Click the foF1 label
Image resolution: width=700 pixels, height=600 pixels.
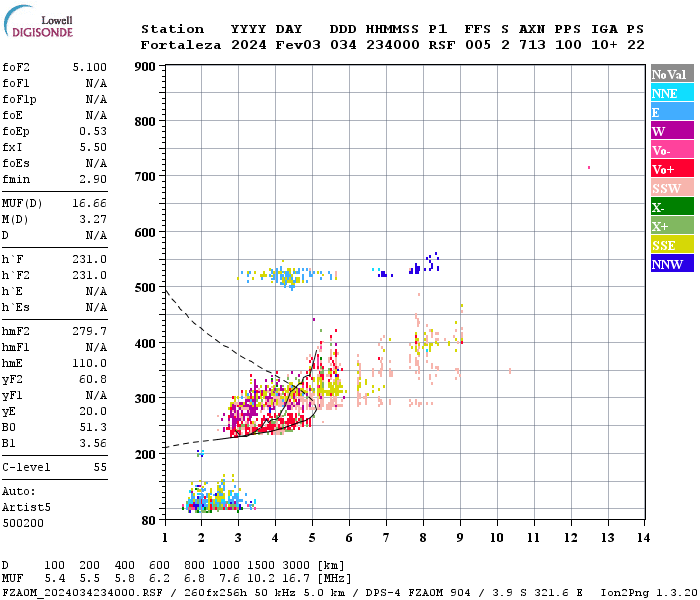pos(16,83)
